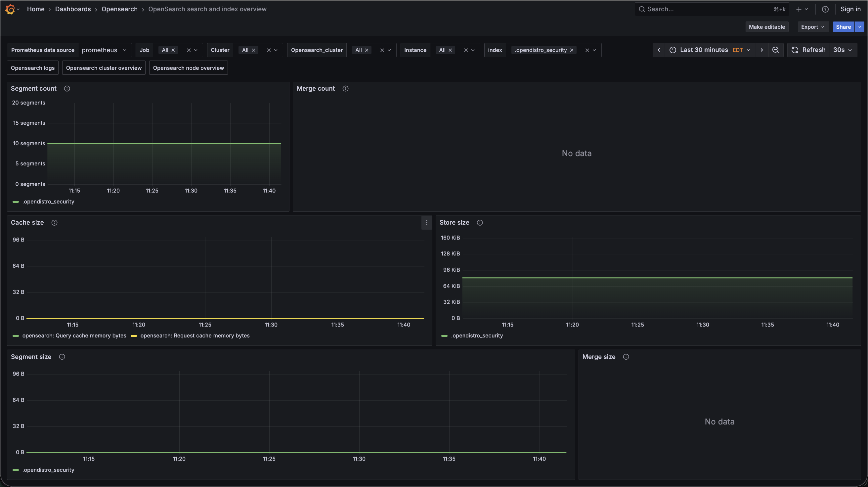The image size is (868, 487).
Task: Go to Opensearch breadcrumb folder
Action: (x=120, y=9)
